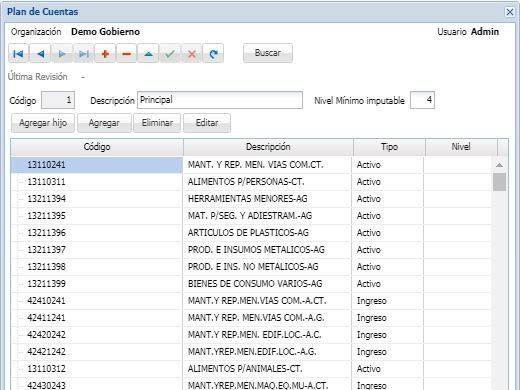Go to the previous record
This screenshot has width=520, height=390.
pos(40,53)
